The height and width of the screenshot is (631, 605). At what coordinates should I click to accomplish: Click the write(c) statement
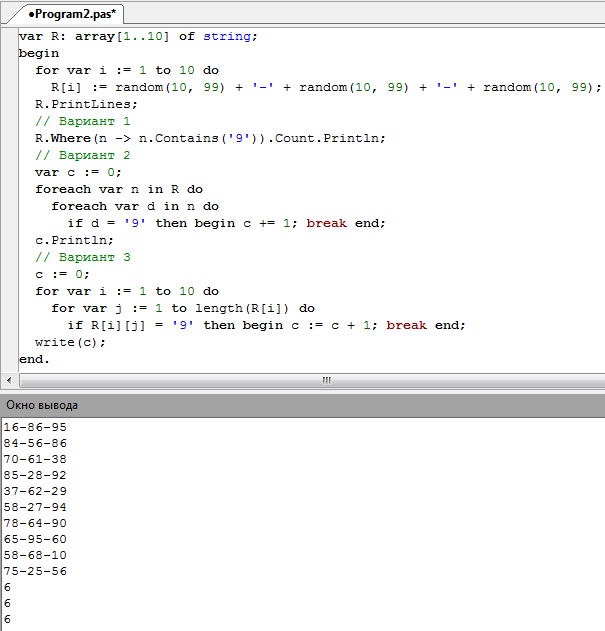(x=70, y=342)
